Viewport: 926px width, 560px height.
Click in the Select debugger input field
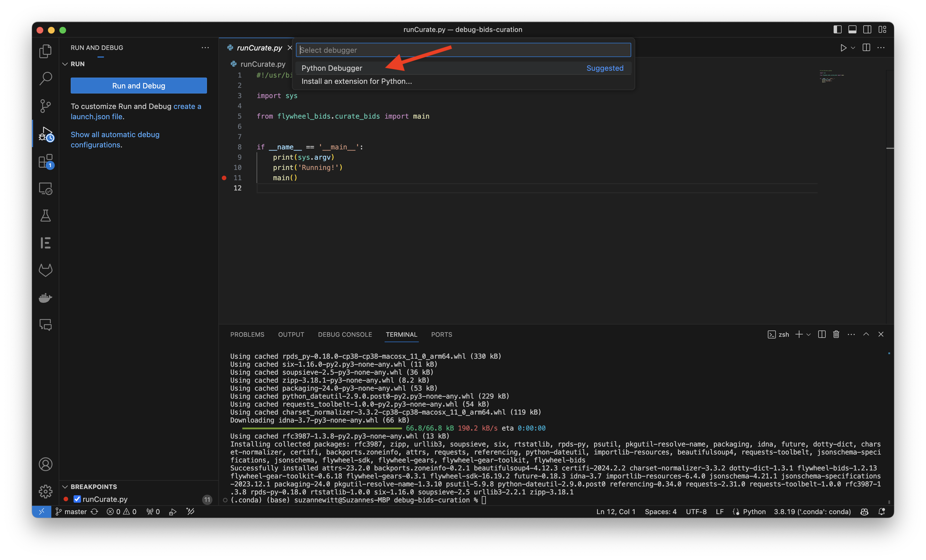(x=463, y=50)
